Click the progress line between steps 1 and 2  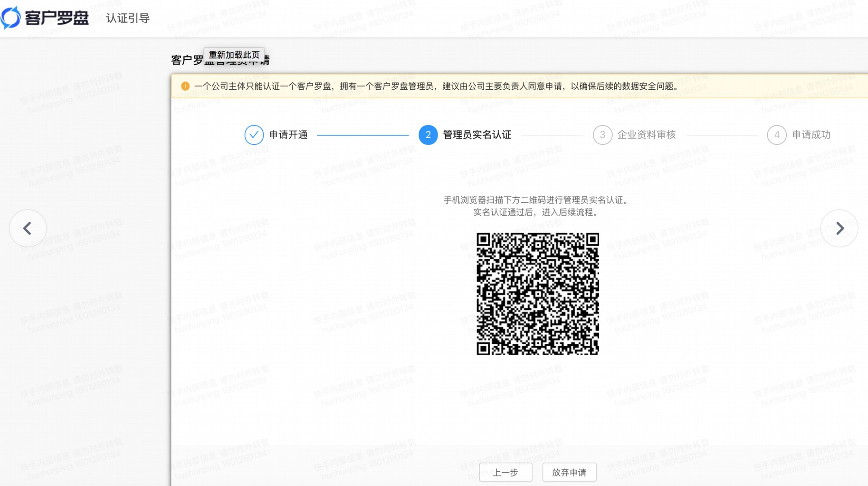[363, 135]
